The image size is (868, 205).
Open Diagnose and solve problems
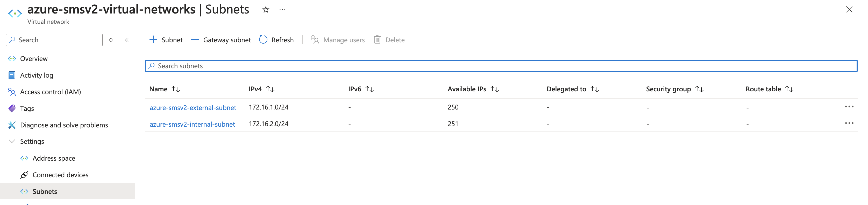pos(64,125)
